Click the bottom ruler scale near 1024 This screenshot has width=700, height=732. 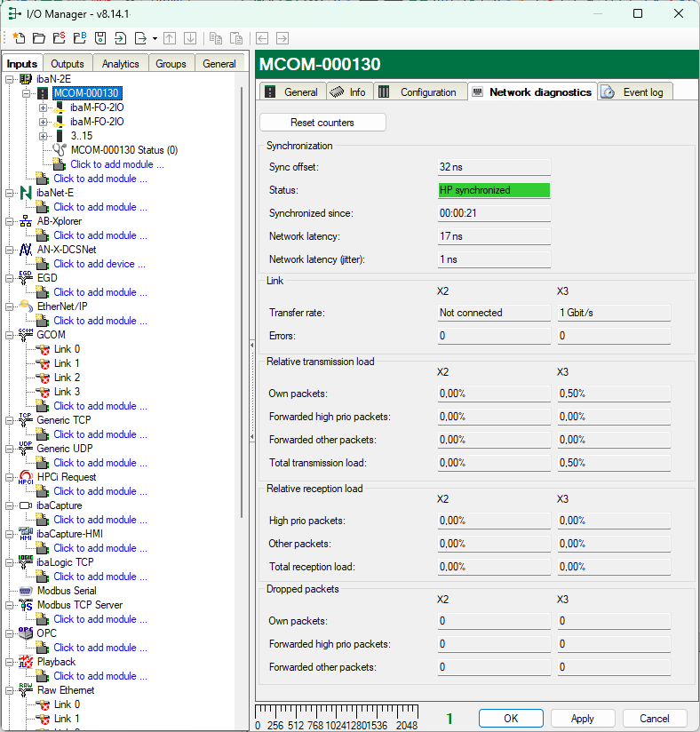pos(336,718)
